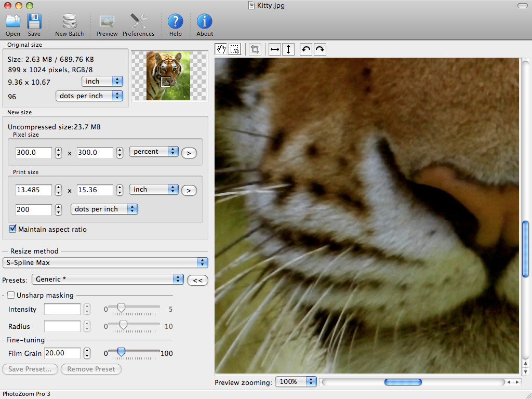Viewport: 532px width, 399px height.
Task: Select the hand pan tool
Action: coord(221,49)
